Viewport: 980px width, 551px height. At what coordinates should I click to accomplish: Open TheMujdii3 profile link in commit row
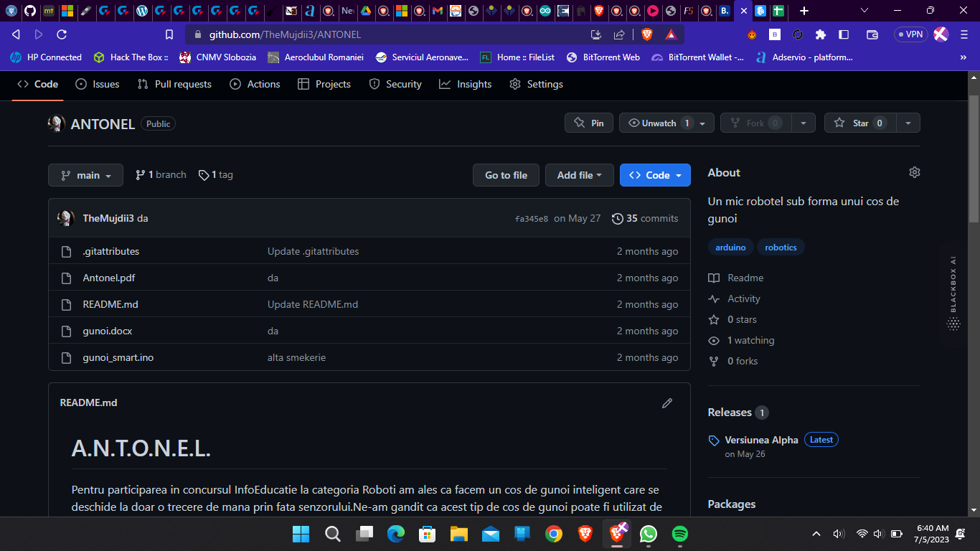108,218
